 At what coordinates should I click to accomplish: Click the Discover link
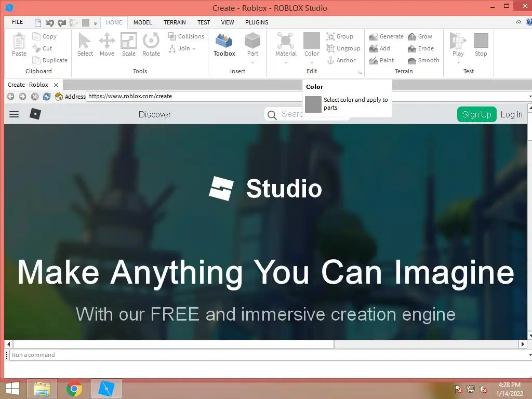(x=155, y=114)
